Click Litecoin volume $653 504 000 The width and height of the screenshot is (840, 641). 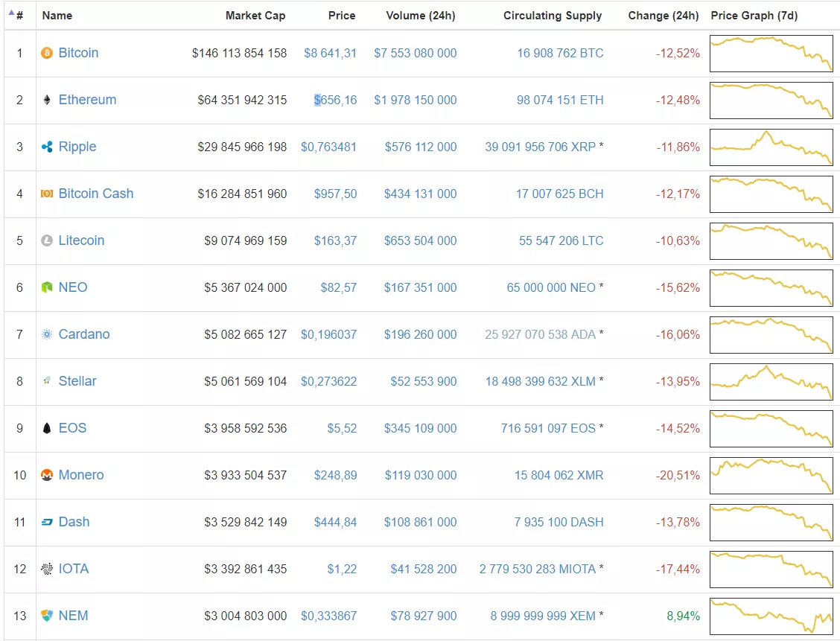[421, 240]
